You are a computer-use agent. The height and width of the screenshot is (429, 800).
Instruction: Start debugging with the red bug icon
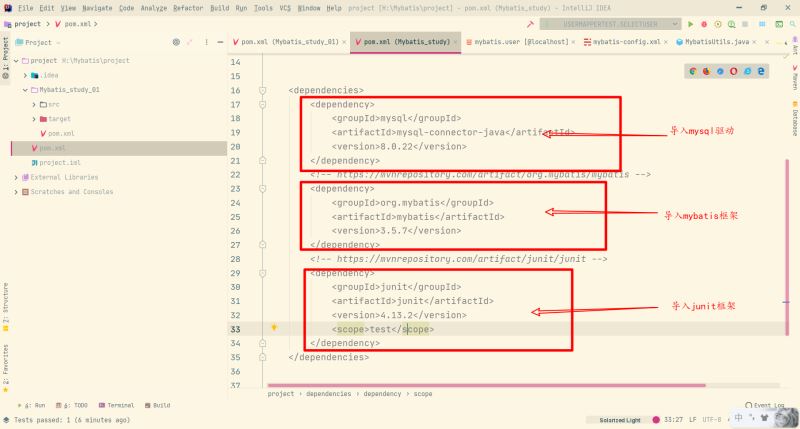pyautogui.click(x=704, y=24)
